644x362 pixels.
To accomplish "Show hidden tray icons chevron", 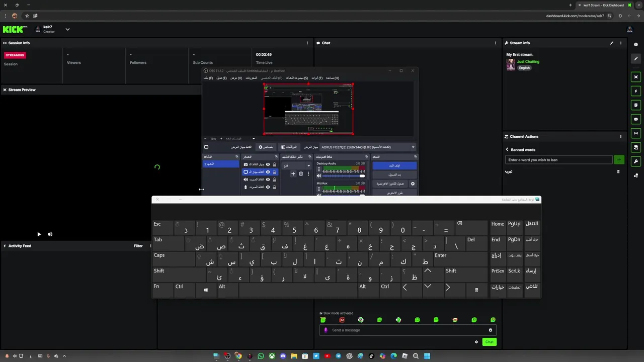I will point(64,356).
